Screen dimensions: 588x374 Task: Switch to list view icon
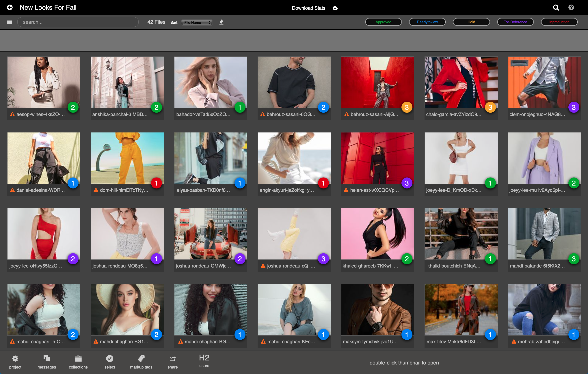pyautogui.click(x=10, y=22)
